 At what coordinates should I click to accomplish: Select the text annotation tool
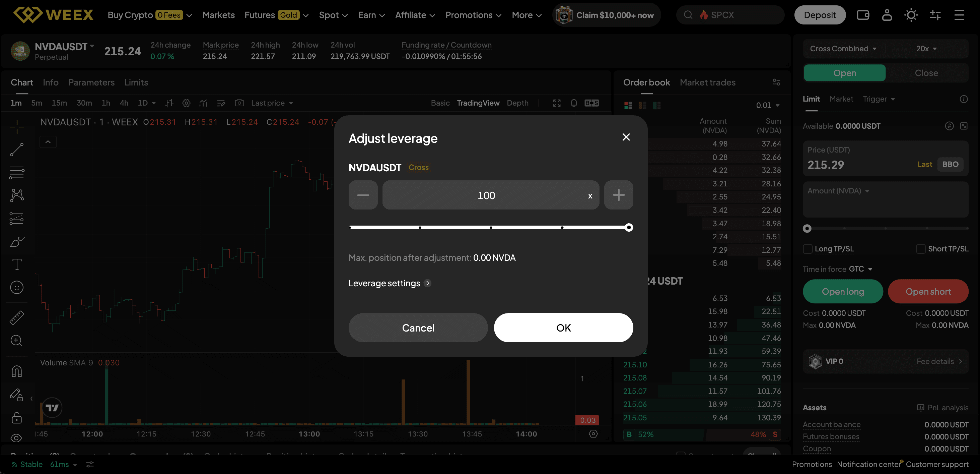17,264
